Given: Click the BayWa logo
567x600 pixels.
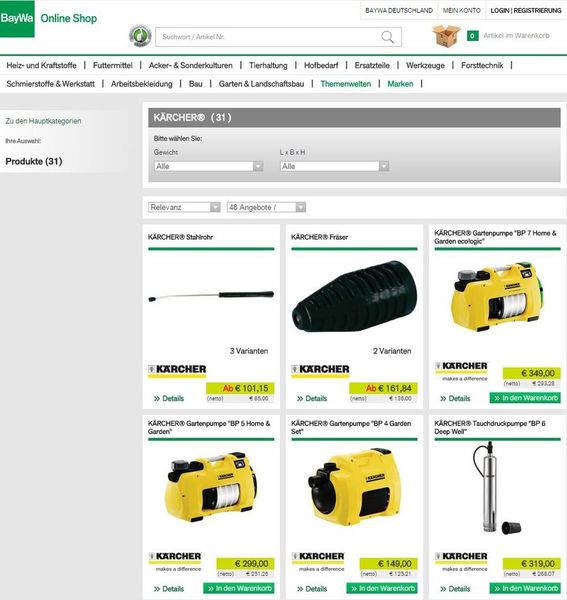Looking at the screenshot, I should [x=17, y=18].
